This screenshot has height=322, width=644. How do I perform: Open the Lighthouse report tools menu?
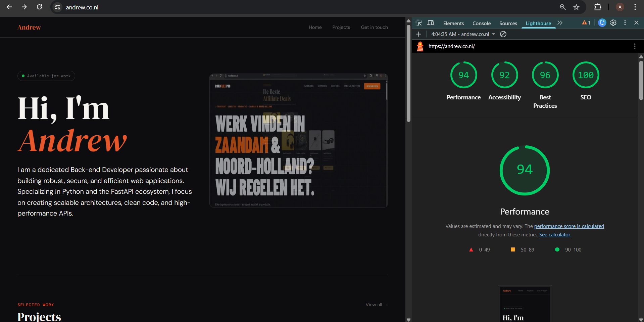[635, 46]
